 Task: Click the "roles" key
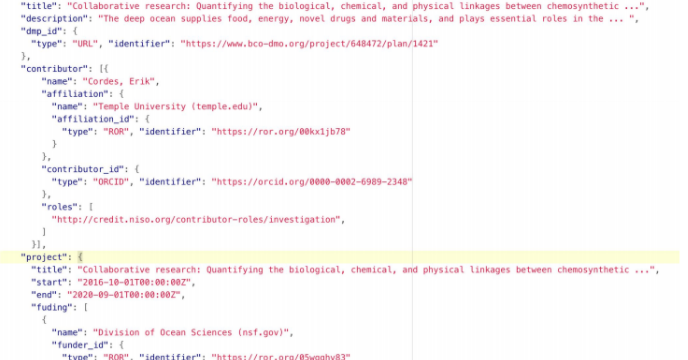[59, 207]
